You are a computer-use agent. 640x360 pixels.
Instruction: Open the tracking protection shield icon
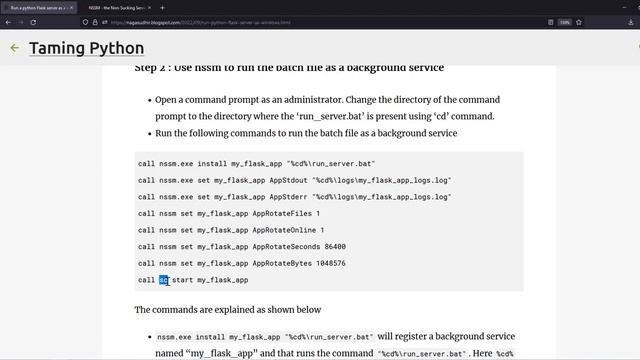tap(85, 22)
